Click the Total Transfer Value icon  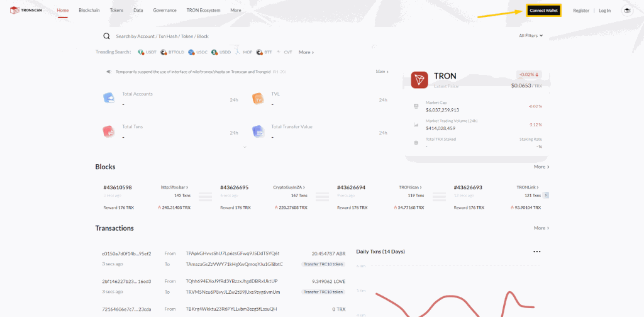pos(258,131)
